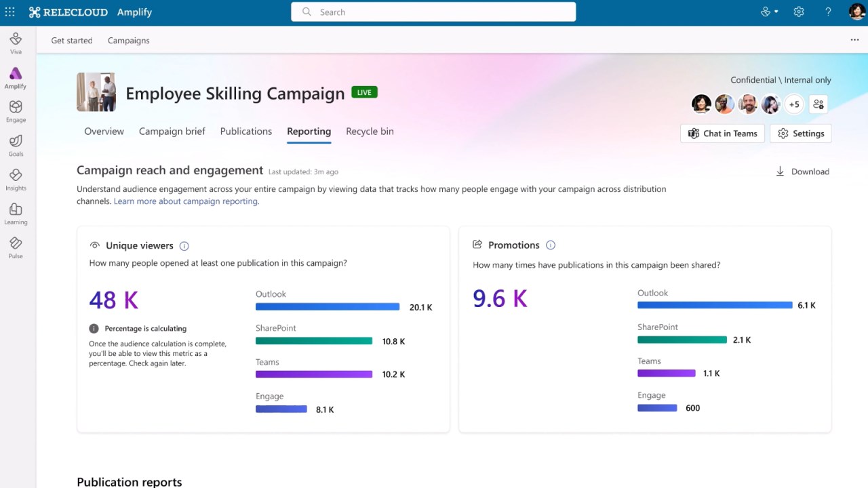Click the Percentage is calculating info icon
This screenshot has height=488, width=868.
[94, 329]
